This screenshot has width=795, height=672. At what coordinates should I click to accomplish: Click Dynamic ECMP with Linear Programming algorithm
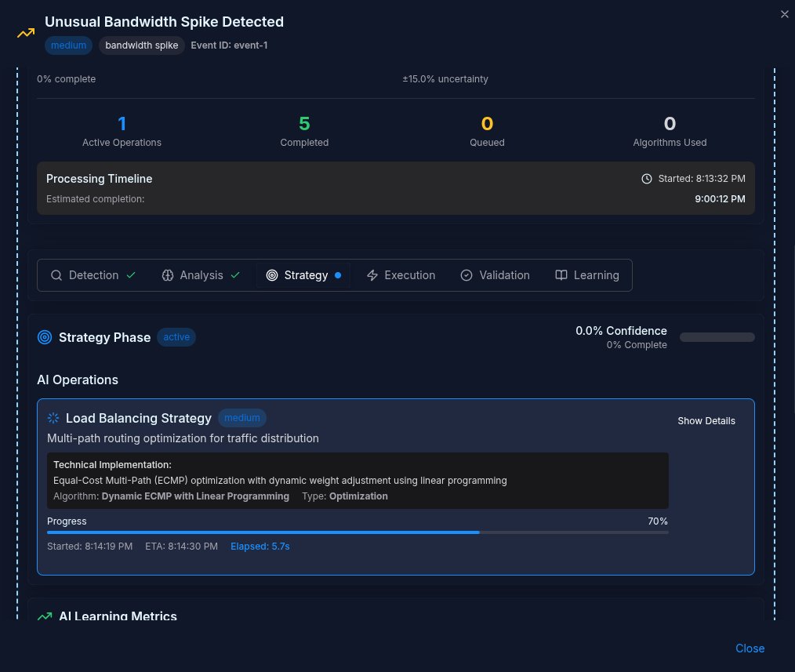click(x=195, y=496)
